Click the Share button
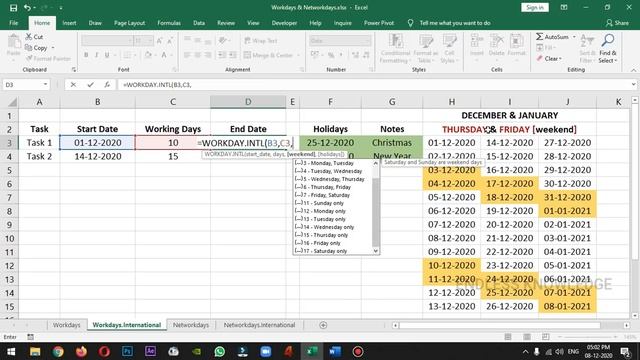The image size is (640, 360). (617, 23)
